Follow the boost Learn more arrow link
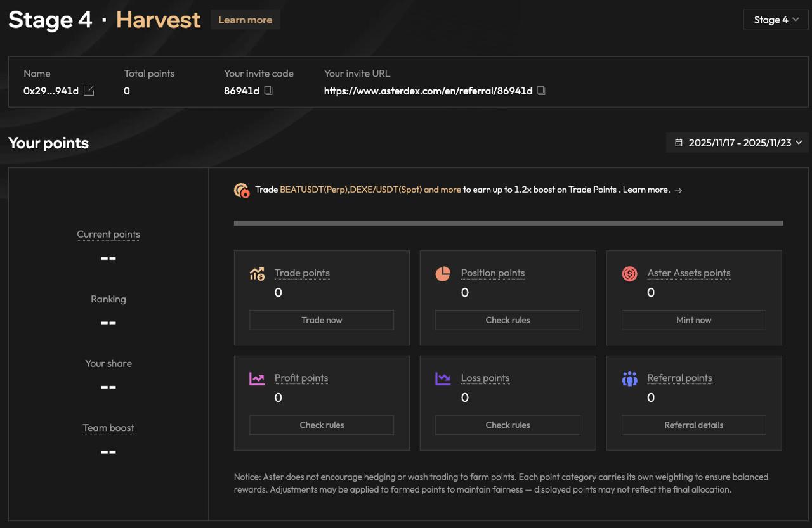This screenshot has width=812, height=528. [x=678, y=190]
